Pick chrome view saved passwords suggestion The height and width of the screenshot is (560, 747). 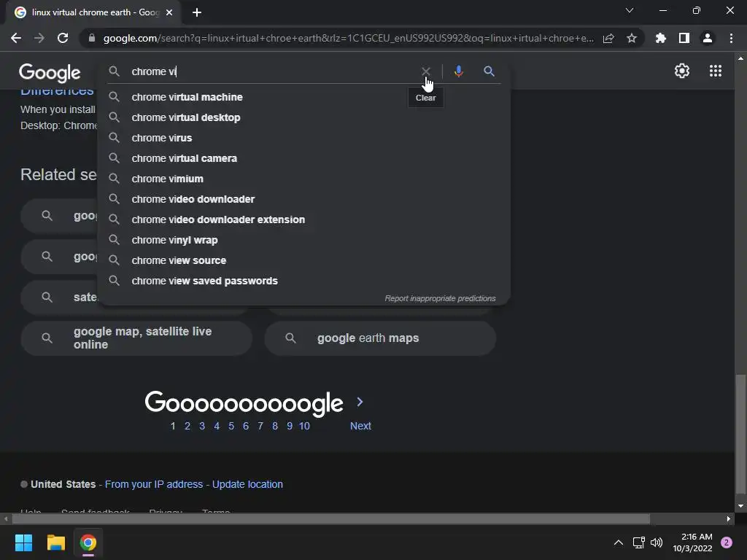click(304, 281)
